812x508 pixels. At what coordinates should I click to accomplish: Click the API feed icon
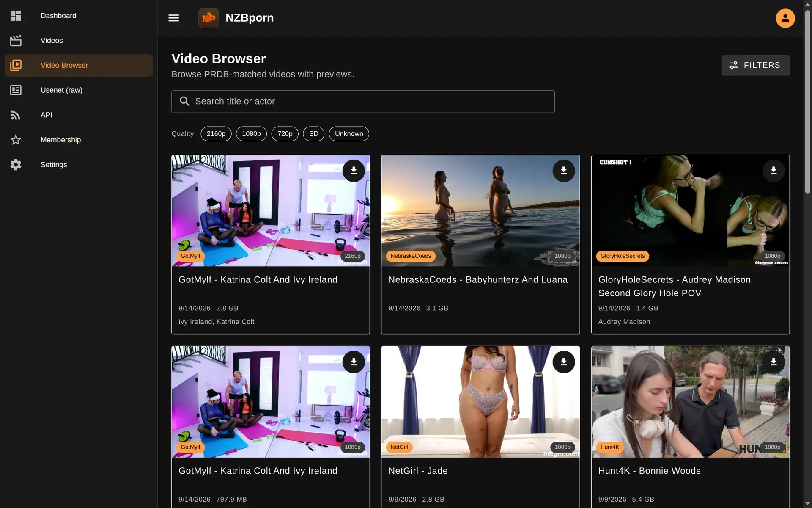point(16,115)
